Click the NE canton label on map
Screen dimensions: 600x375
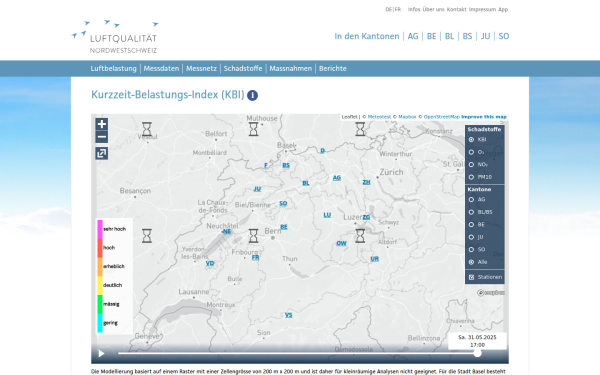click(x=227, y=232)
